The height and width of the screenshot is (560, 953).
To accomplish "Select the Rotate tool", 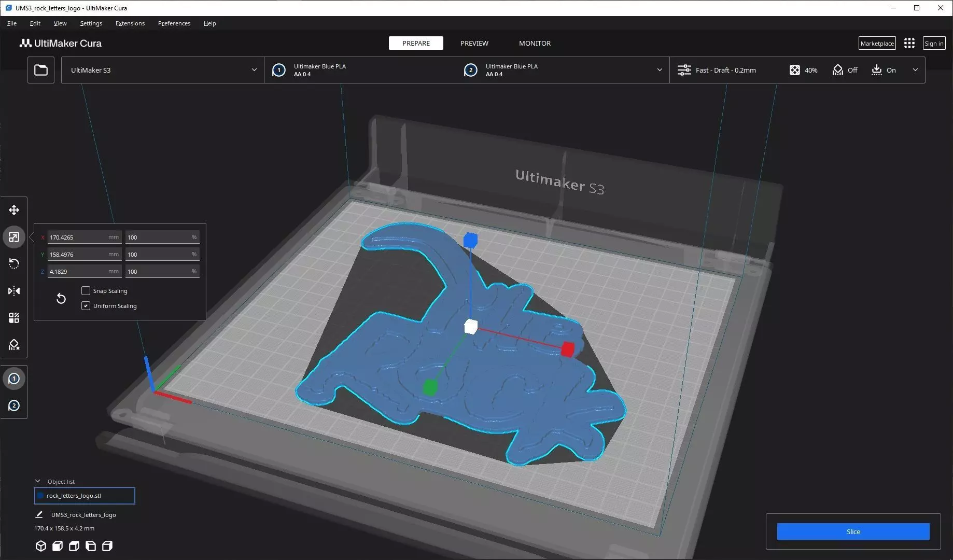I will coord(14,264).
